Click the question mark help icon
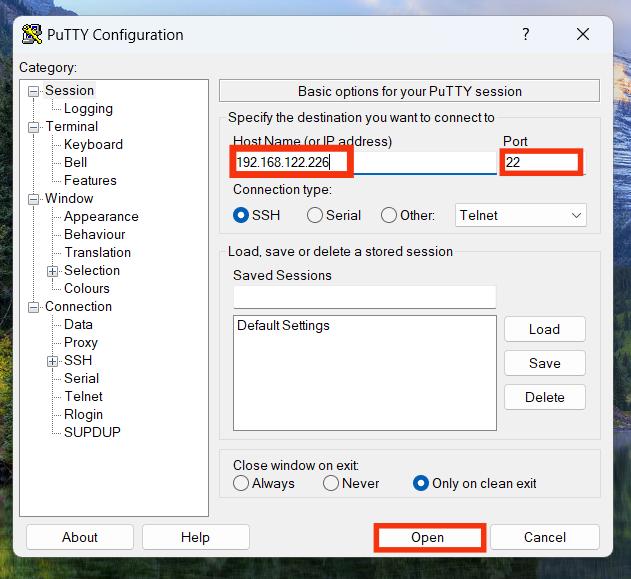631x579 pixels. coord(526,35)
